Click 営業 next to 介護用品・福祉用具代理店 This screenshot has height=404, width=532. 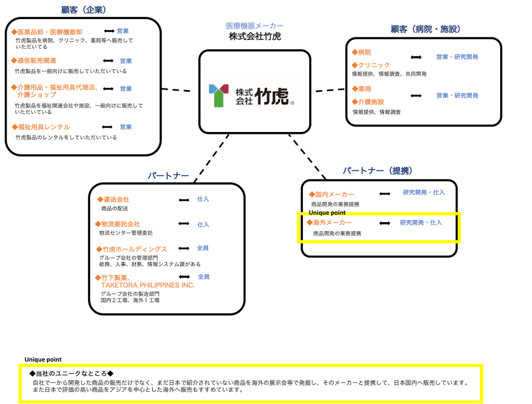[x=126, y=89]
